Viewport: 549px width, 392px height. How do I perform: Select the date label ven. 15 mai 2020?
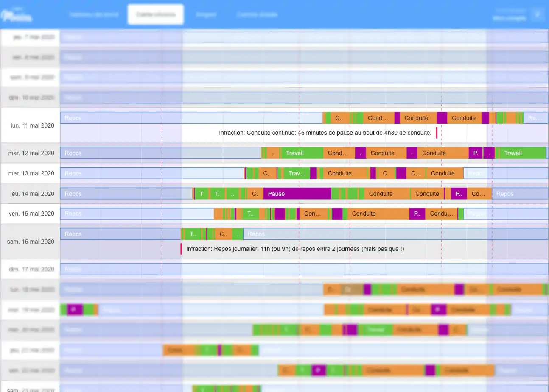(31, 214)
